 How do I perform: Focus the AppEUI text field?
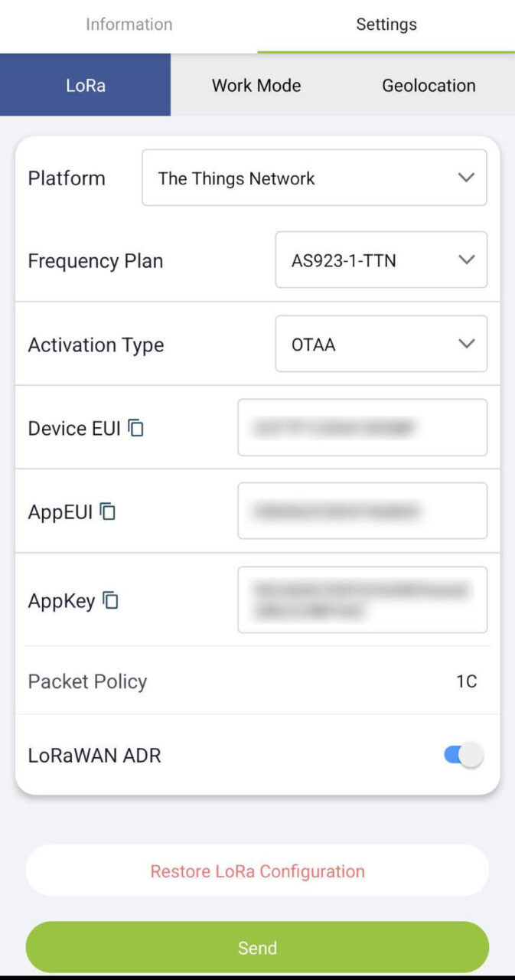362,511
